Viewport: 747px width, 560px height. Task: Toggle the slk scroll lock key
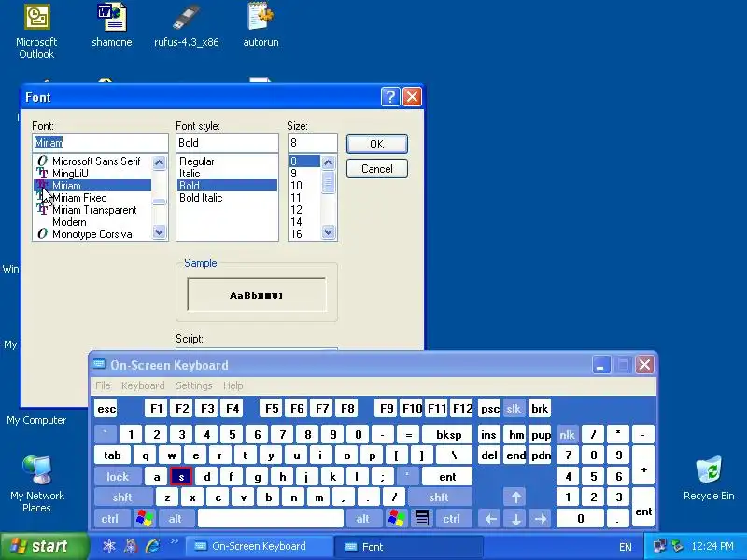coord(513,408)
